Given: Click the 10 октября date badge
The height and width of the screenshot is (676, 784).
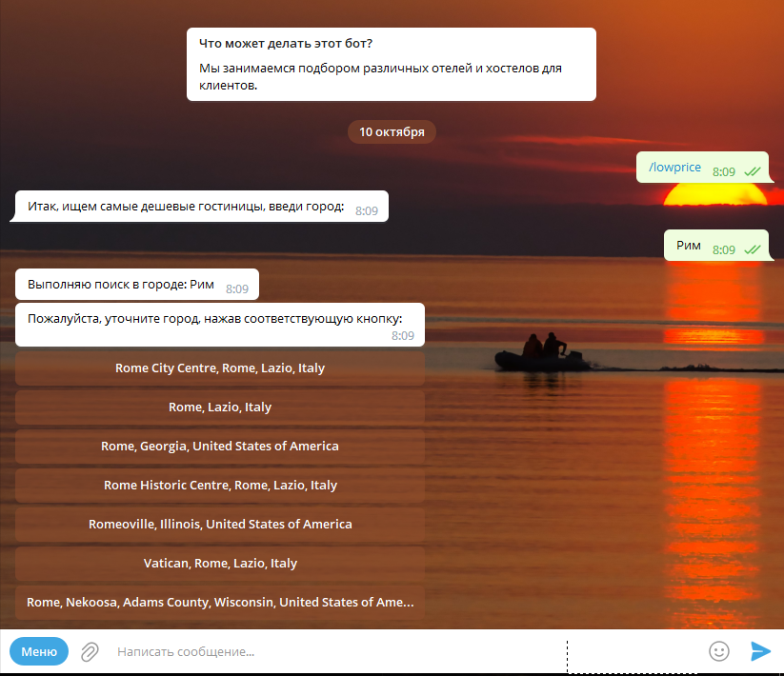Looking at the screenshot, I should pyautogui.click(x=392, y=132).
